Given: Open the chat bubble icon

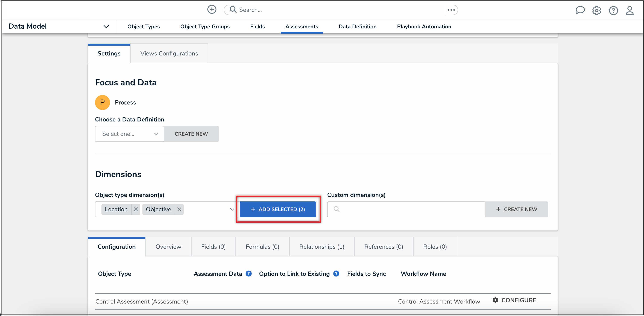Looking at the screenshot, I should point(580,10).
